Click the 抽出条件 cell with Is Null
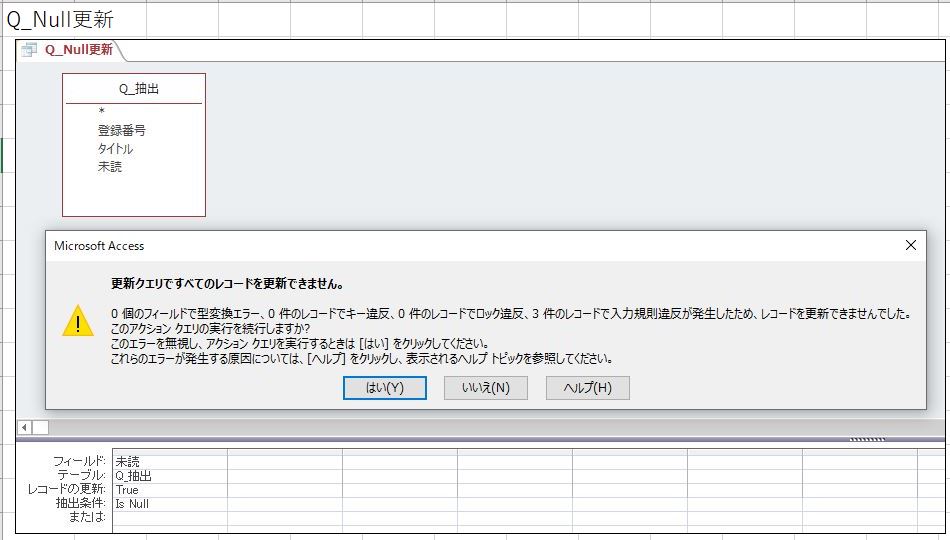 pyautogui.click(x=169, y=504)
